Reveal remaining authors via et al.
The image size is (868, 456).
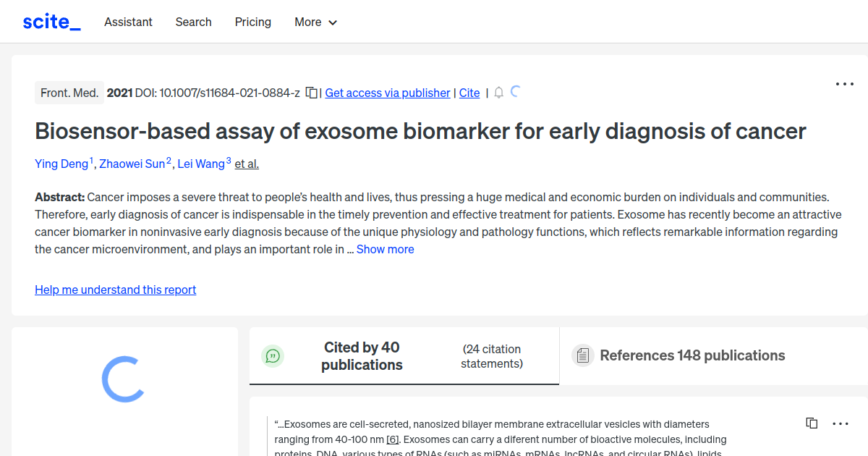(x=246, y=164)
